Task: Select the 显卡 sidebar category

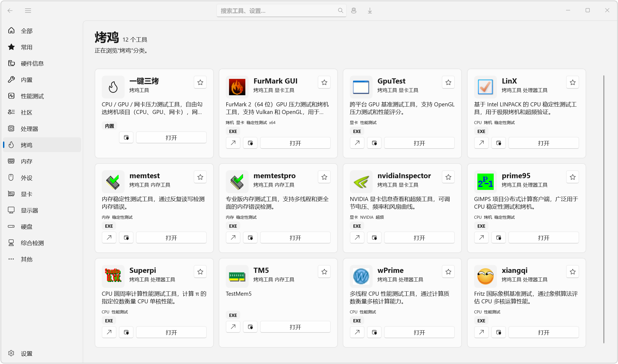Action: coord(42,194)
